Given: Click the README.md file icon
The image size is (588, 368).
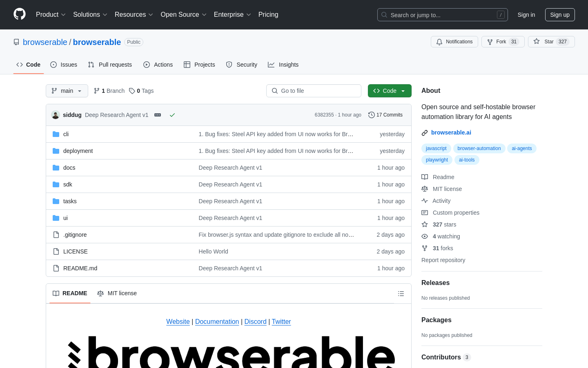Looking at the screenshot, I should (x=56, y=268).
